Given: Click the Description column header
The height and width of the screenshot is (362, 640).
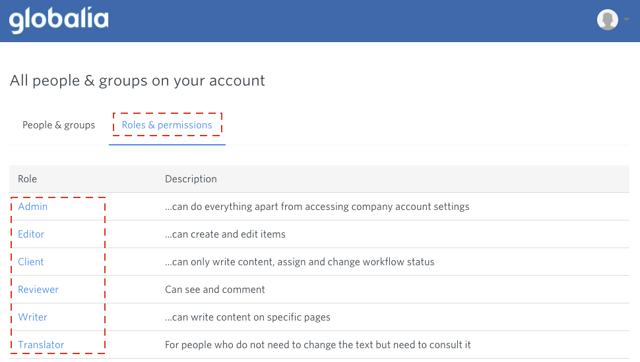Looking at the screenshot, I should [x=191, y=179].
